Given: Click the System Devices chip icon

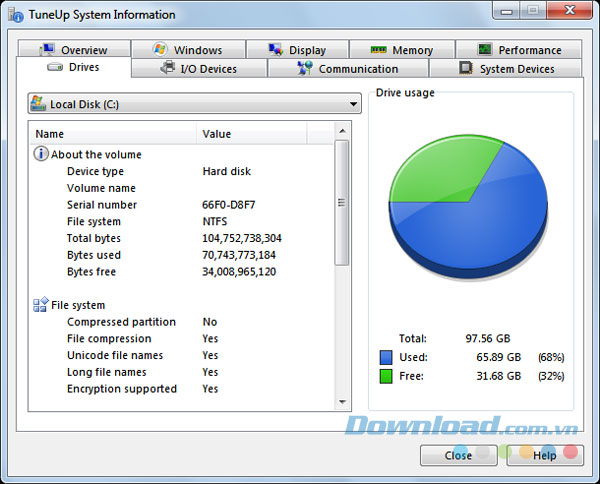Looking at the screenshot, I should point(466,68).
